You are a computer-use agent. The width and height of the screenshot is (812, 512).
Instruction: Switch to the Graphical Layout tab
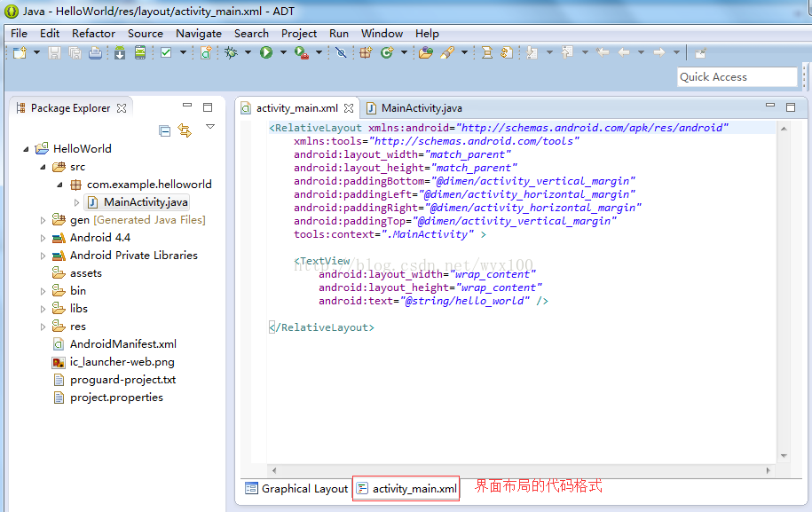297,489
